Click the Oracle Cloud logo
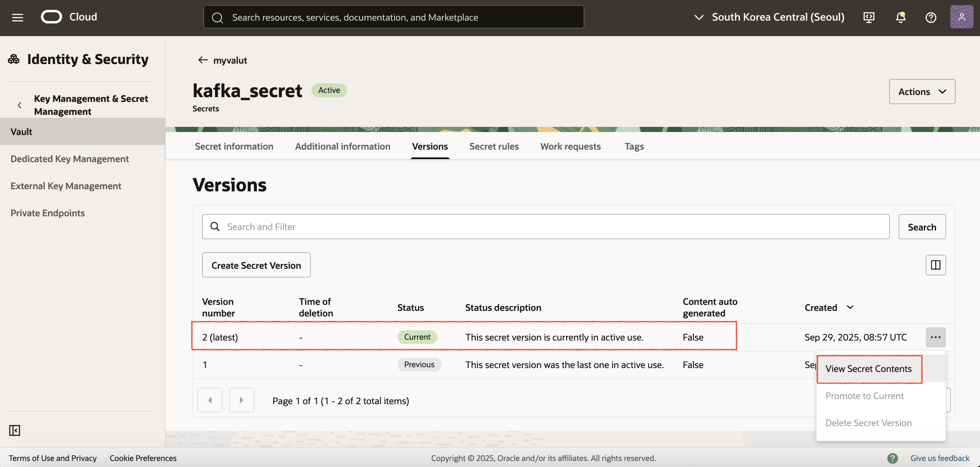The width and height of the screenshot is (980, 467). point(69,17)
